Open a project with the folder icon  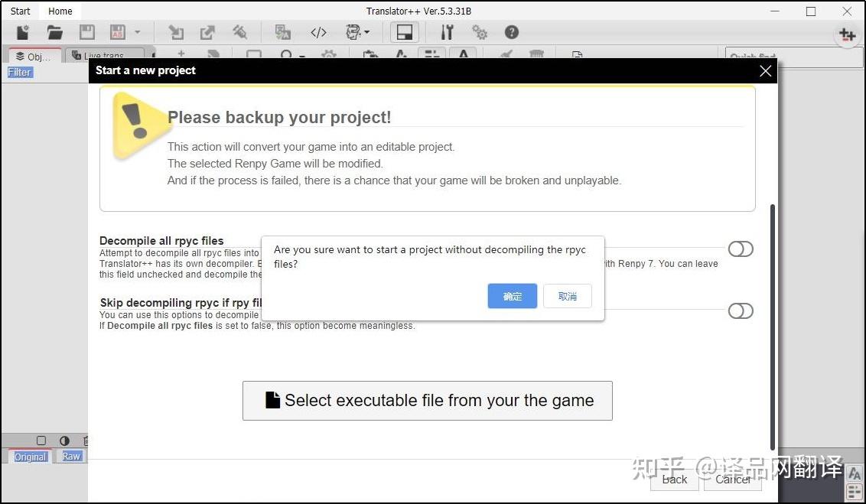tap(54, 33)
